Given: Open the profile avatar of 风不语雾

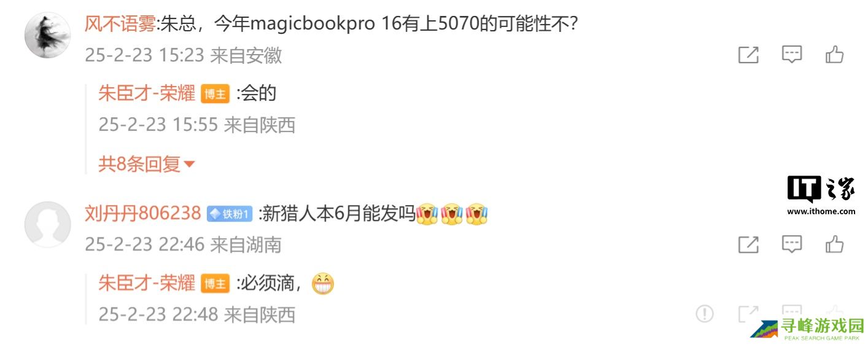Looking at the screenshot, I should click(x=48, y=35).
